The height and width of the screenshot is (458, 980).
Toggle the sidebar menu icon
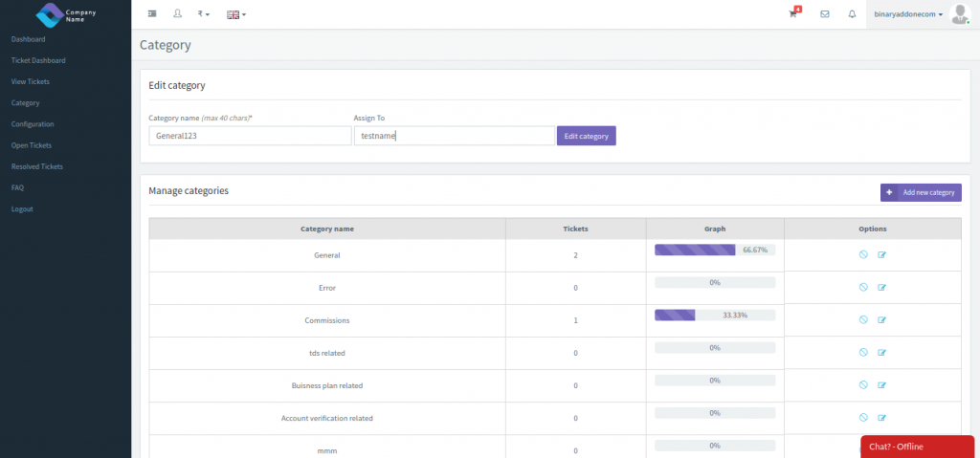tap(152, 13)
